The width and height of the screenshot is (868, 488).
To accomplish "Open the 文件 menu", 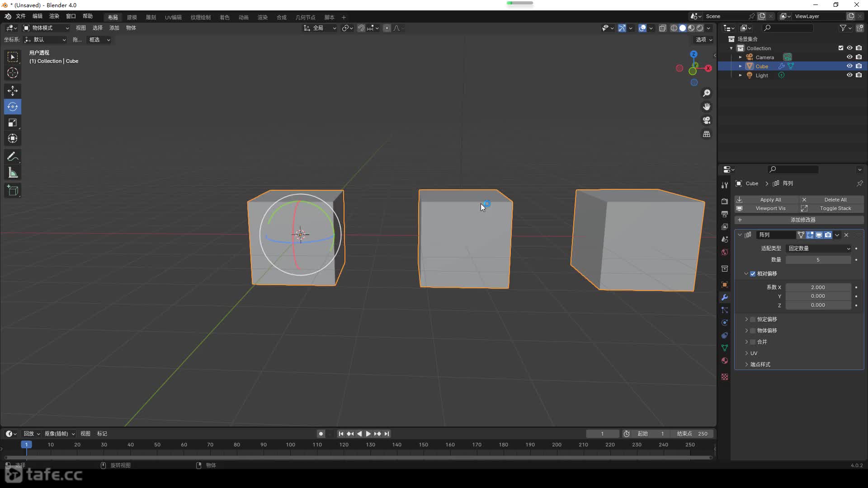I will point(21,16).
